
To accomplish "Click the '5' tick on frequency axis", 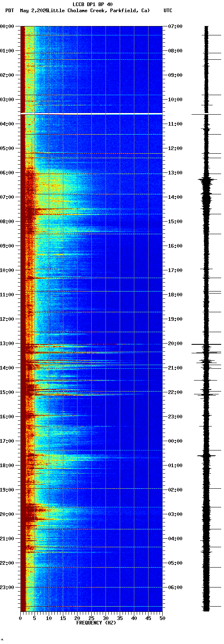I will (34, 618).
